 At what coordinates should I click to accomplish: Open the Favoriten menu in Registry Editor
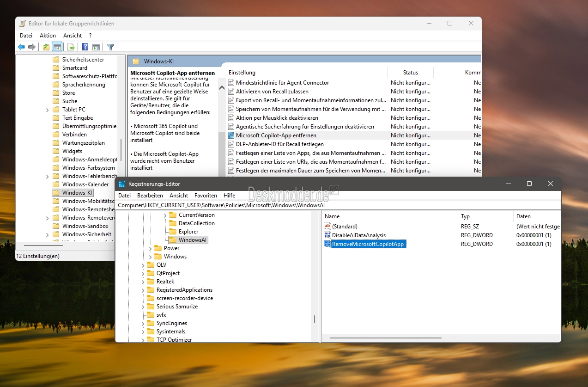click(x=206, y=196)
